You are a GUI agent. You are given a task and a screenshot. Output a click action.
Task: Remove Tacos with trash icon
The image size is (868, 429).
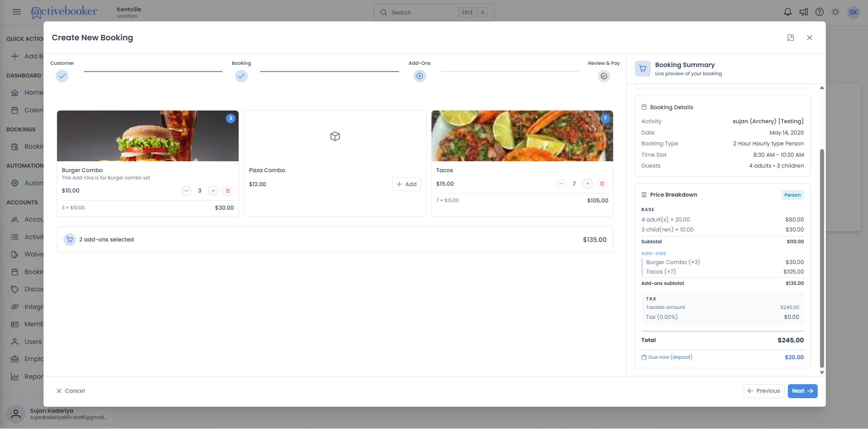tap(602, 183)
